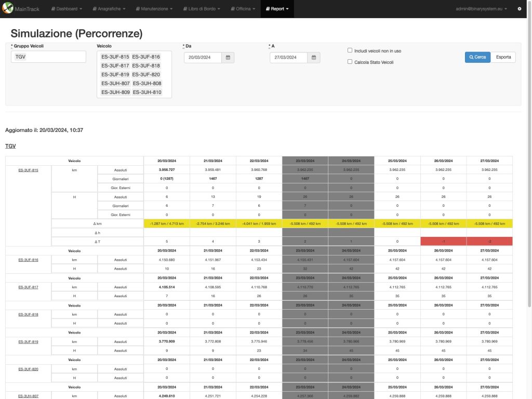This screenshot has height=399, width=532.
Task: Open vehicle link ES-3UF-819 in table
Action: pyautogui.click(x=28, y=342)
